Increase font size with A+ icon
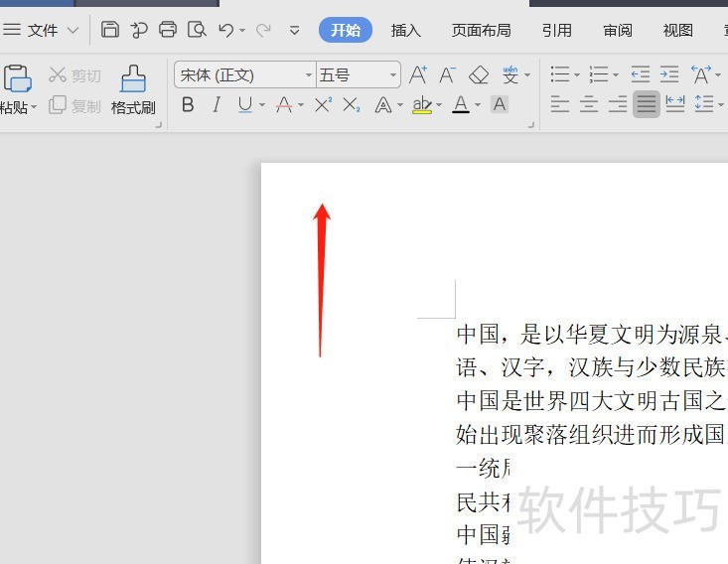Image resolution: width=728 pixels, height=564 pixels. coord(418,74)
